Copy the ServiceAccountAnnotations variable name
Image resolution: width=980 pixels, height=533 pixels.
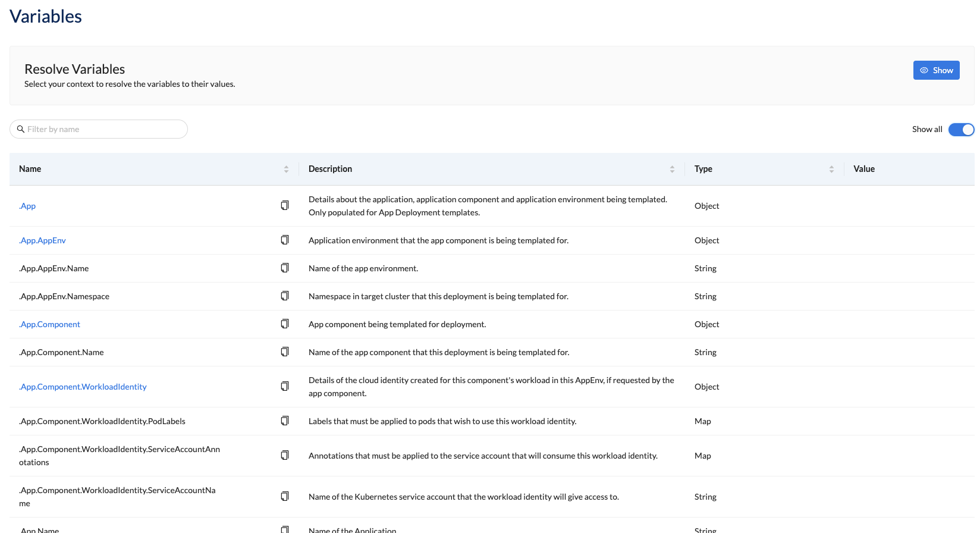(285, 455)
